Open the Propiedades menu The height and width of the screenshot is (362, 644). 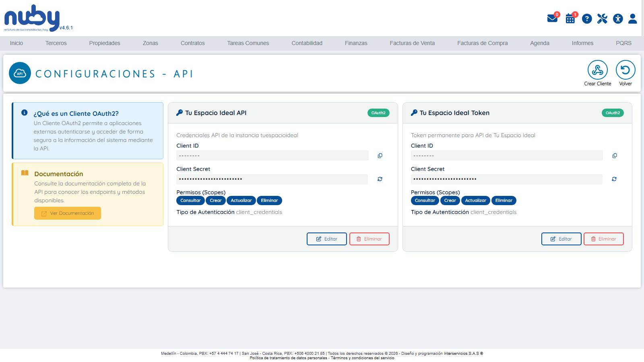pyautogui.click(x=105, y=43)
